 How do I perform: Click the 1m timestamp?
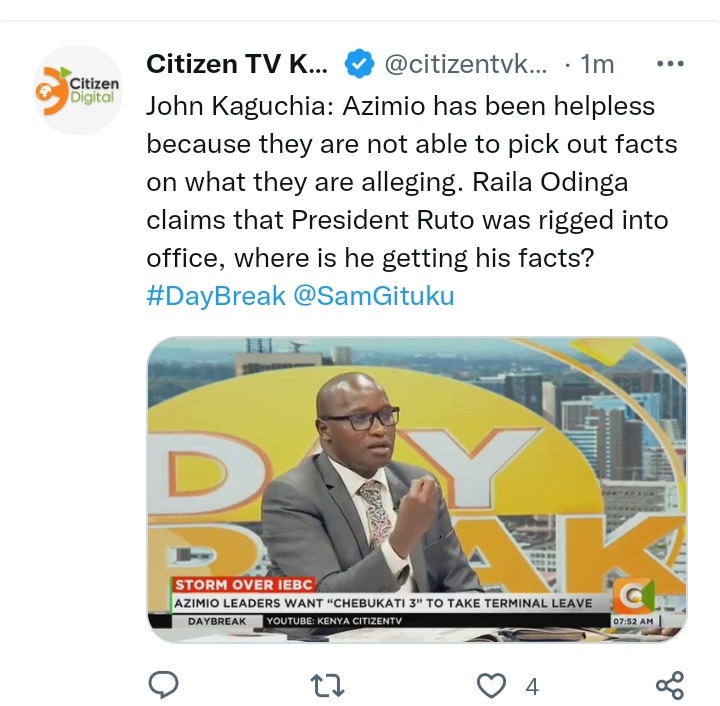[x=597, y=64]
